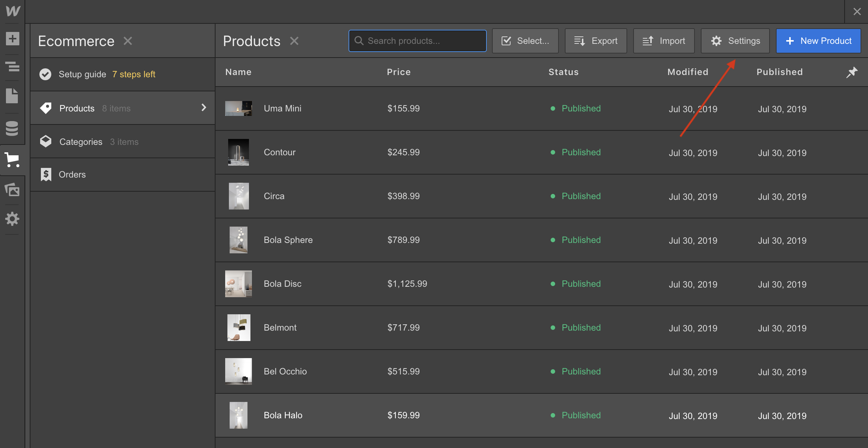
Task: Click the pin panel icon
Action: tap(851, 72)
